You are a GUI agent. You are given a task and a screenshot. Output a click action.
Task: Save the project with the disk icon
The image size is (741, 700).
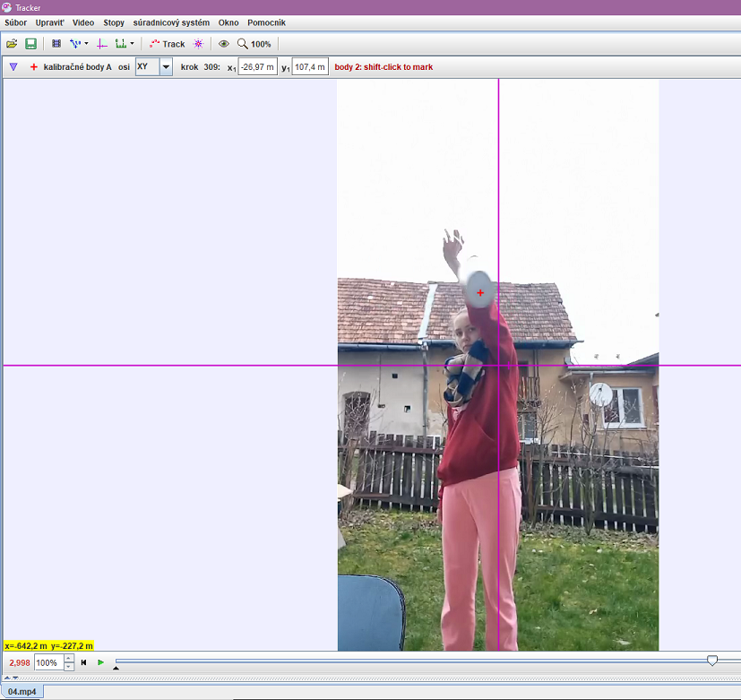click(30, 43)
